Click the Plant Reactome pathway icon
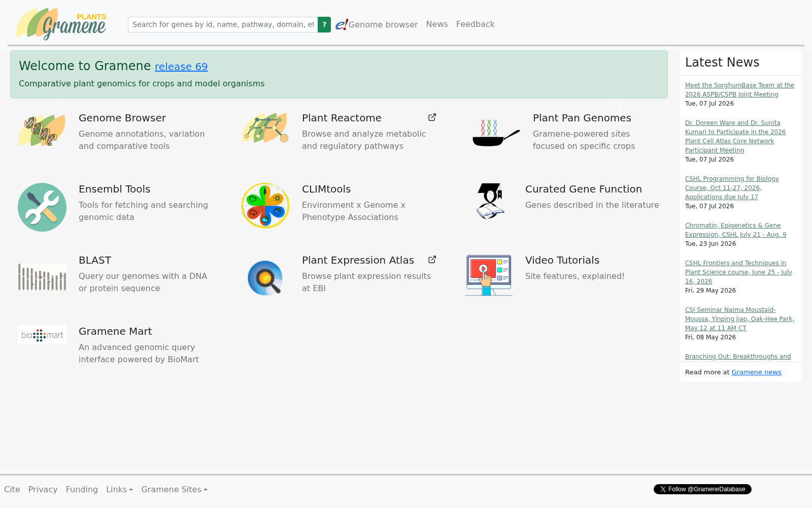 [265, 128]
